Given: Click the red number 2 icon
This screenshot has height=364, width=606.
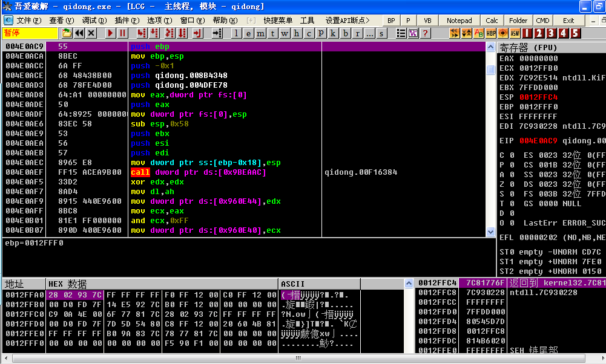Looking at the screenshot, I should [x=539, y=33].
